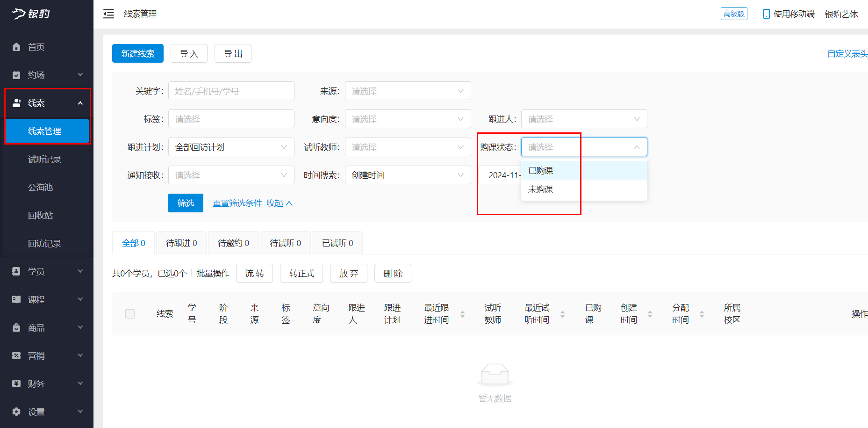Click the 关键字 search input field
The image size is (868, 428).
[231, 91]
